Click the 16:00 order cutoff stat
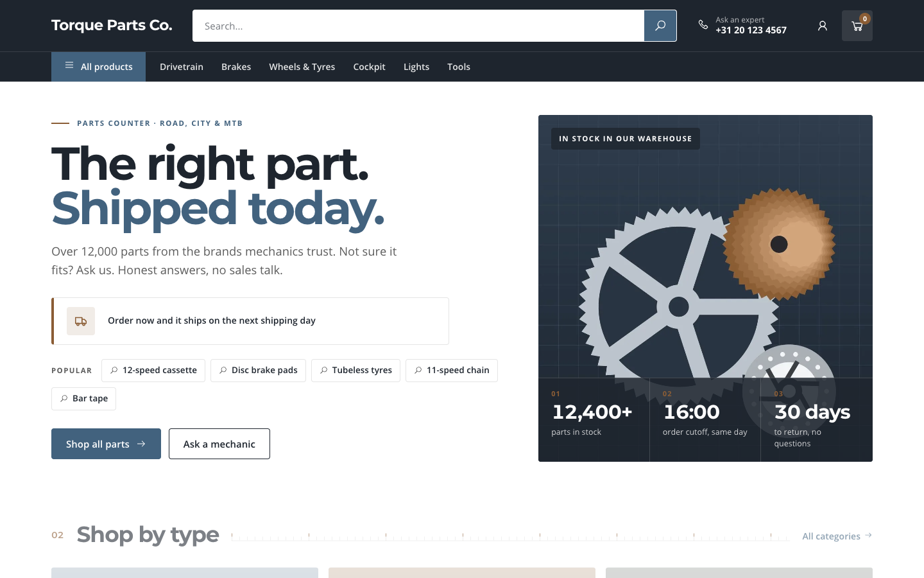This screenshot has height=578, width=924. point(705,420)
